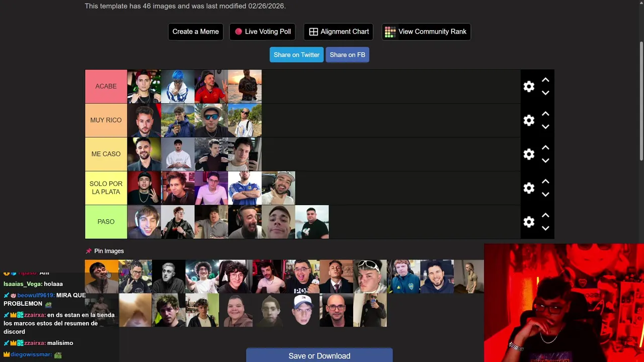Pick bald man with glasses in pool

coord(336,310)
